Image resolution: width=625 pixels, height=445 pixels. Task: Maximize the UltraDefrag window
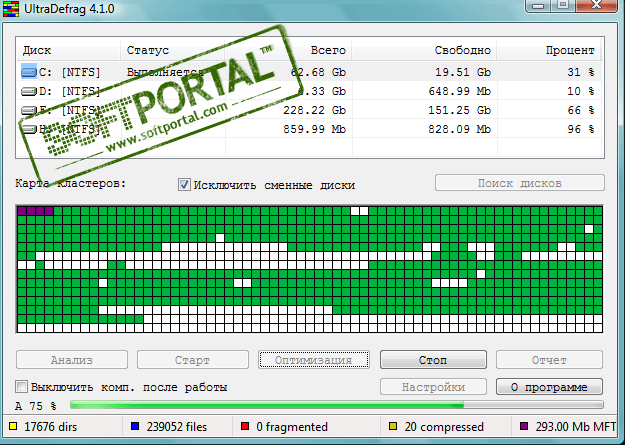(563, 5)
